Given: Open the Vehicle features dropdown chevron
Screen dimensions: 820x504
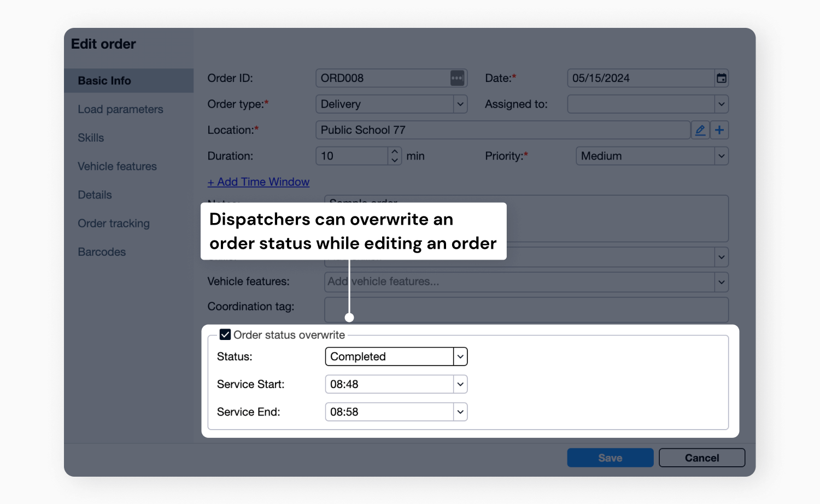Looking at the screenshot, I should coord(721,282).
